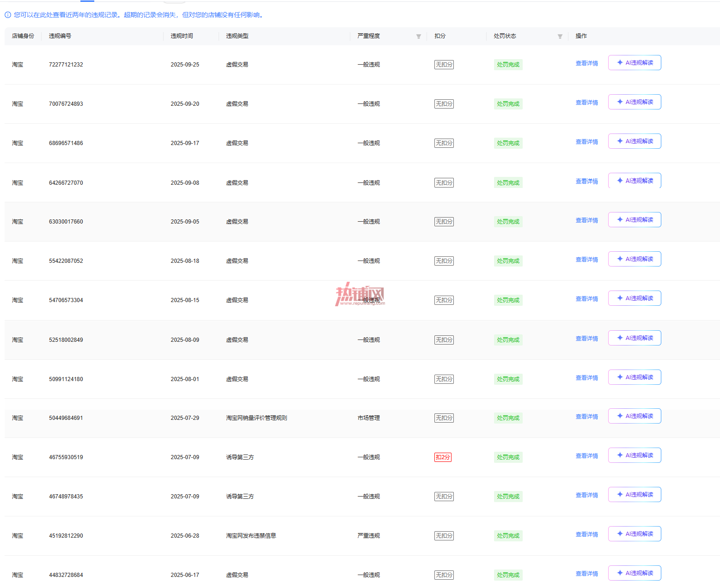Click the 淘宝网发布违禁信息 violation type
720x588 pixels.
(251, 536)
